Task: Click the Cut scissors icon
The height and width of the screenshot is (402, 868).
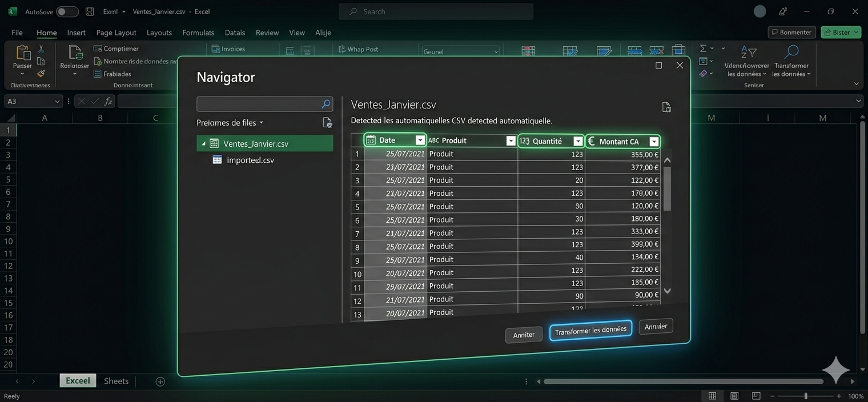Action: (41, 49)
